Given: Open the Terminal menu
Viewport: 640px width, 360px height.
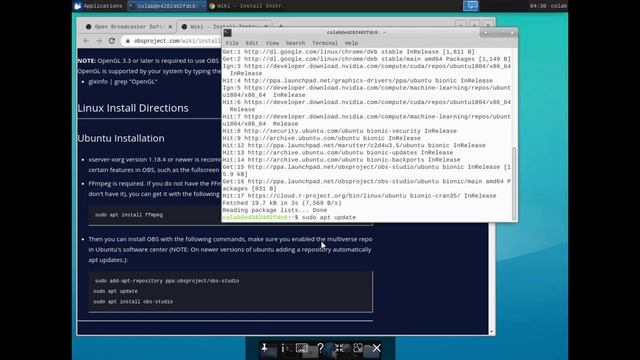Looking at the screenshot, I should tap(325, 43).
